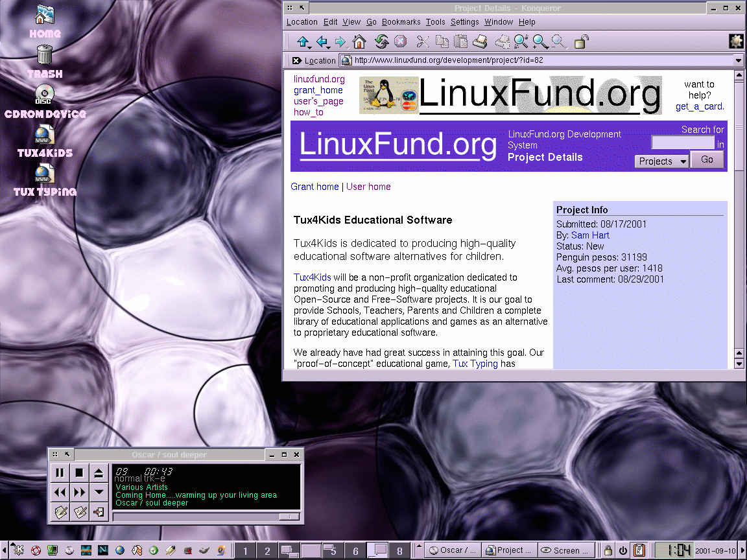The width and height of the screenshot is (747, 560).
Task: Zoom in with the plus magnifier icon
Action: click(539, 42)
